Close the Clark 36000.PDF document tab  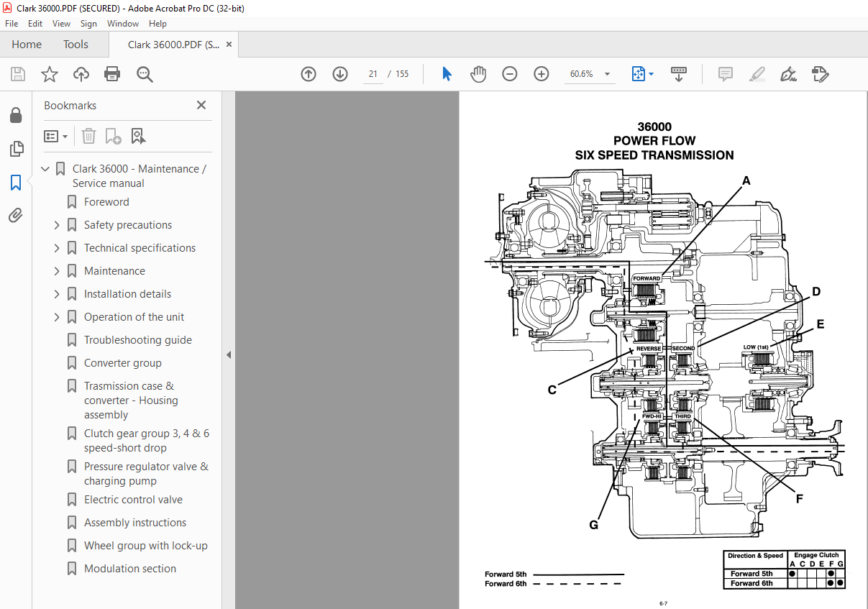229,45
